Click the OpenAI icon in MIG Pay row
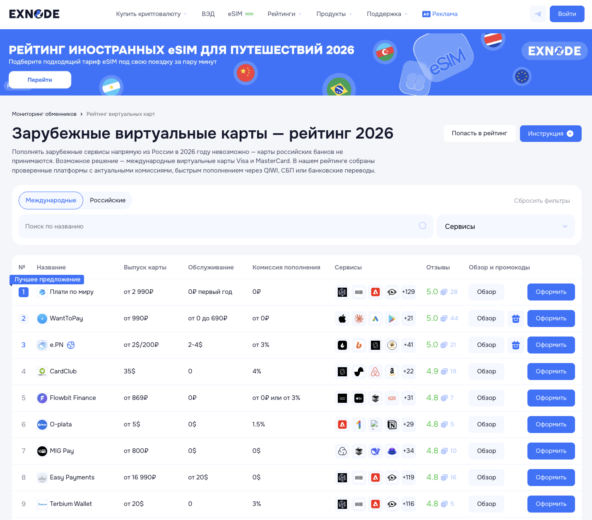 tap(342, 451)
